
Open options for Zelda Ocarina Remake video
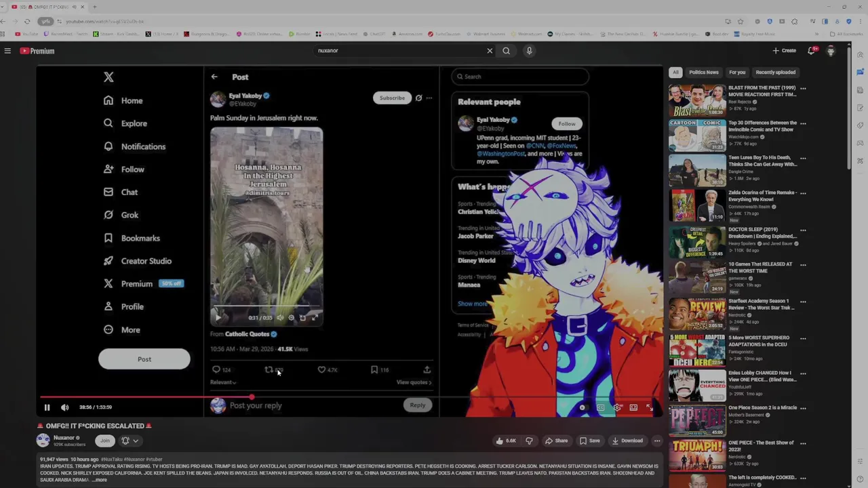(803, 193)
